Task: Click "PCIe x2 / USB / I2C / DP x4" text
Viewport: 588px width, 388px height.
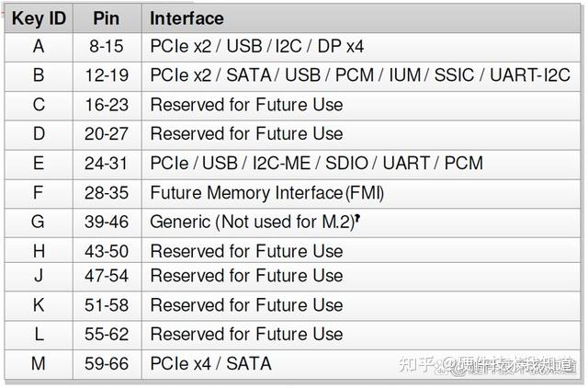Action: (256, 46)
